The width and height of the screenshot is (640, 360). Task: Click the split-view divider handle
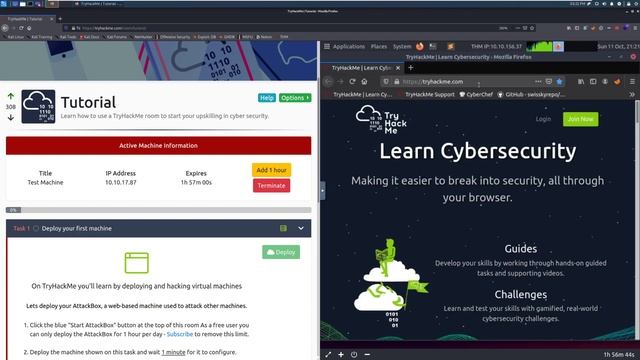tap(322, 190)
